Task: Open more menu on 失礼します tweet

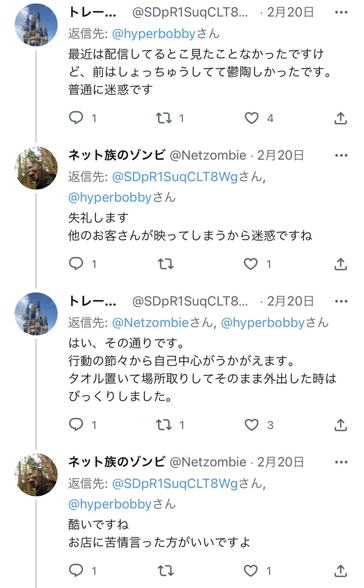Action: pyautogui.click(x=341, y=155)
